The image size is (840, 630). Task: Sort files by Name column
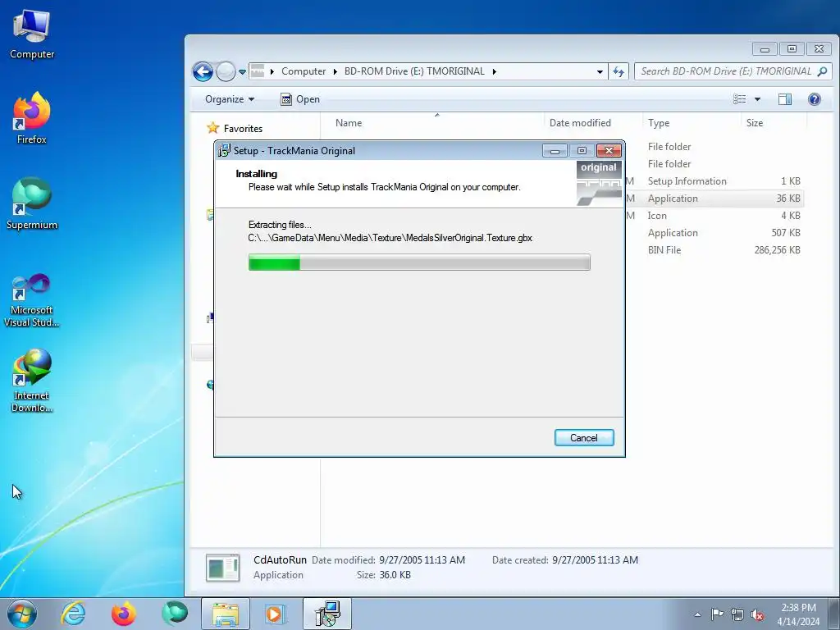coord(348,123)
